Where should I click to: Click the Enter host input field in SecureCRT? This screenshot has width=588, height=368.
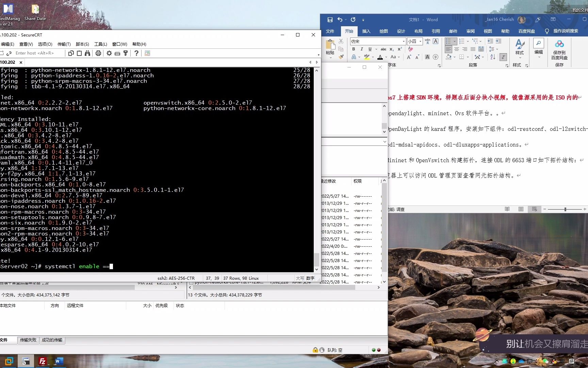pos(39,53)
